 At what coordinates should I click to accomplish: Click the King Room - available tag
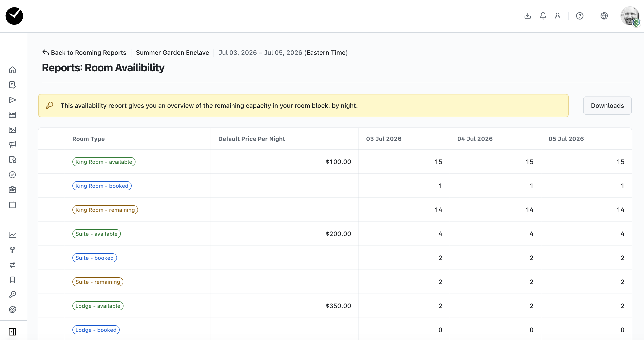(104, 162)
